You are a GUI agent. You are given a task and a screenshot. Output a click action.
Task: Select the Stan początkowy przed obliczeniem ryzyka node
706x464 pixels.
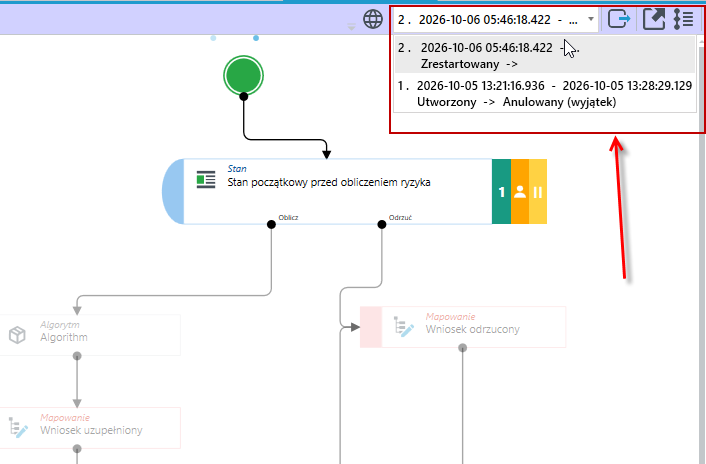354,191
